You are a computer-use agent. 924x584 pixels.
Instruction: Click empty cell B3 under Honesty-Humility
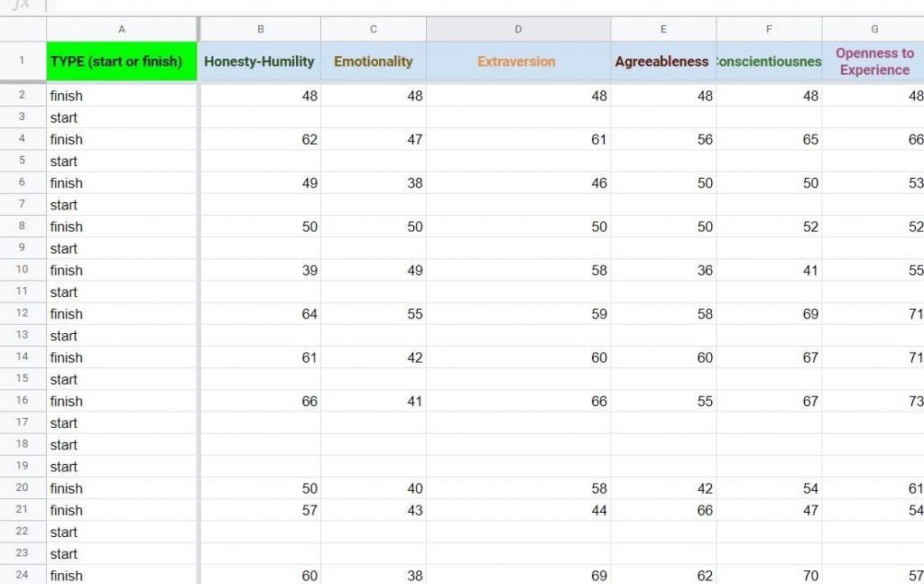click(x=261, y=117)
